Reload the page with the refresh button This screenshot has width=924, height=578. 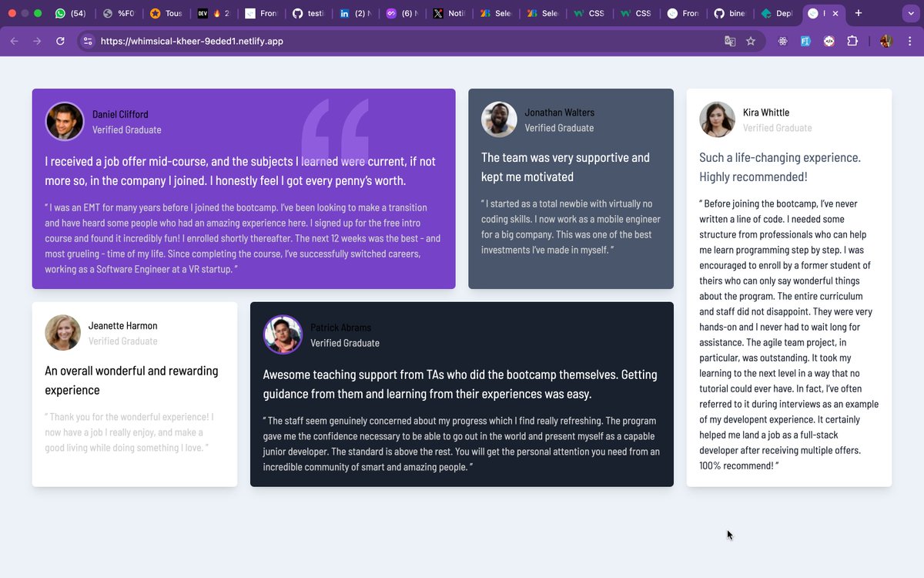[x=60, y=41]
